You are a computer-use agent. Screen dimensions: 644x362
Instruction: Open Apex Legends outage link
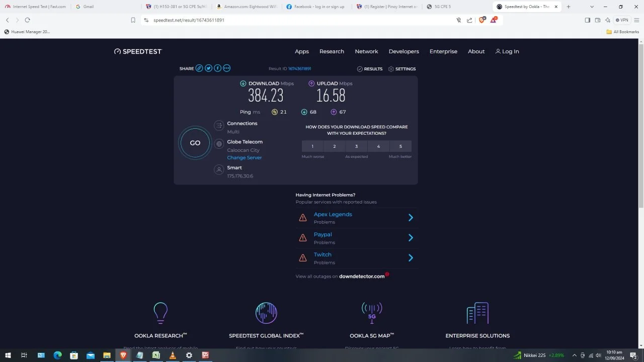(x=333, y=214)
